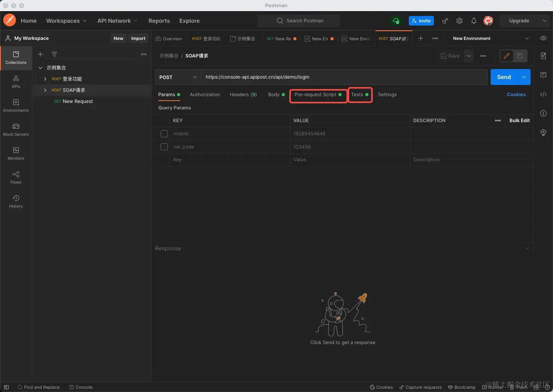The height and width of the screenshot is (392, 553).
Task: Open the Send button dropdown arrow
Action: [524, 77]
